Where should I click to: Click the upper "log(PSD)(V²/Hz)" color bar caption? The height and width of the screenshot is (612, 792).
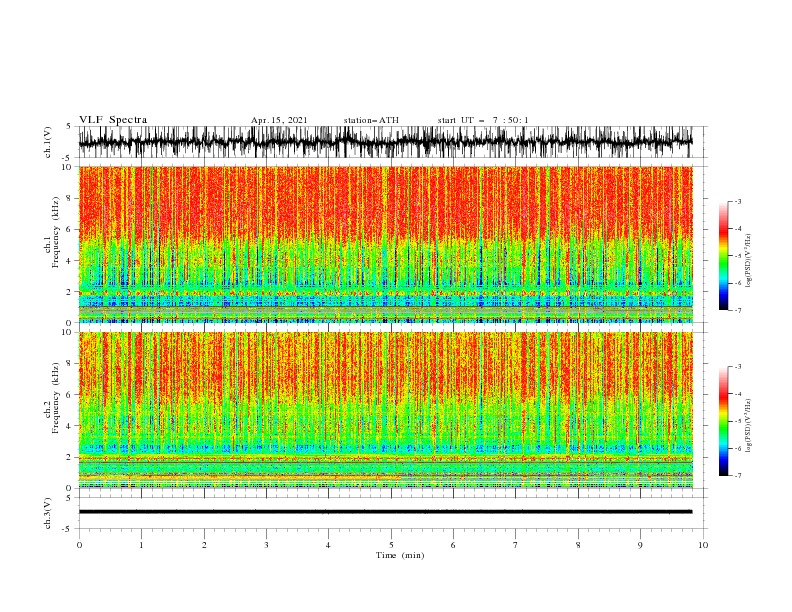[x=748, y=261]
